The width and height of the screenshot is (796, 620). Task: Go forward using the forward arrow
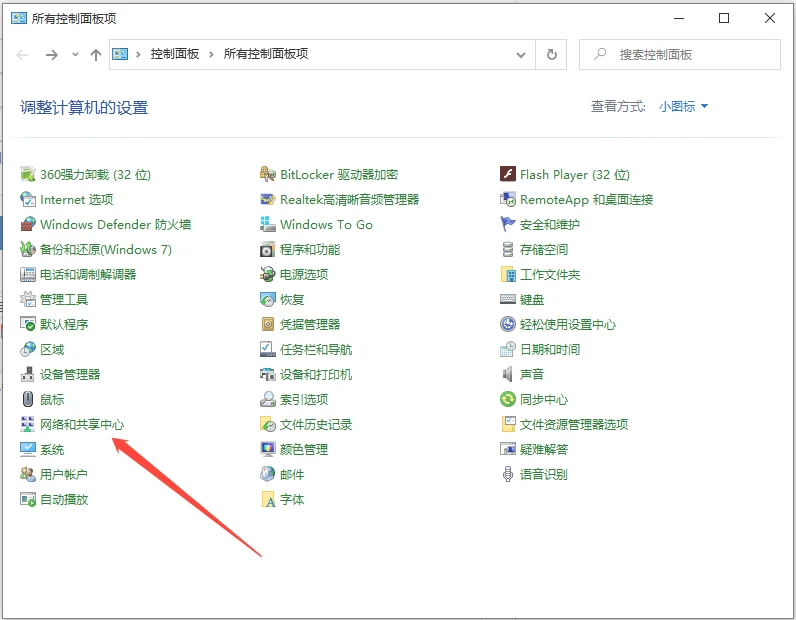[x=52, y=54]
